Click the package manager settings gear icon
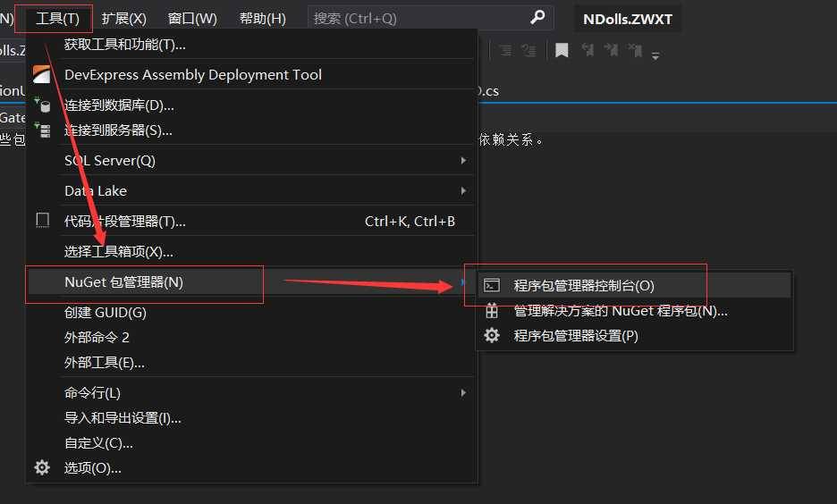837x504 pixels. (x=492, y=335)
